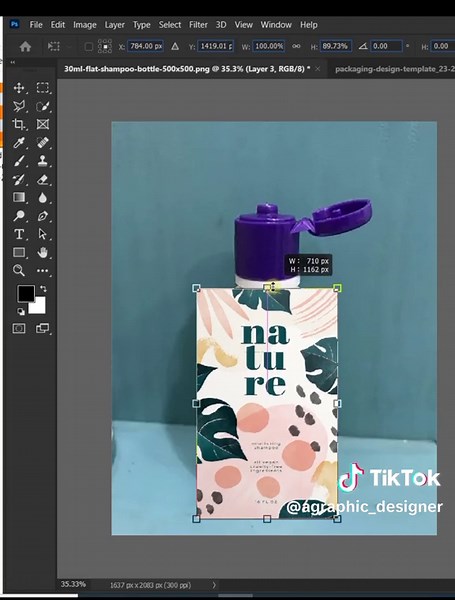Switch to the 30ml-flat-shampoo-bottle document tab
The height and width of the screenshot is (600, 455).
[187, 69]
